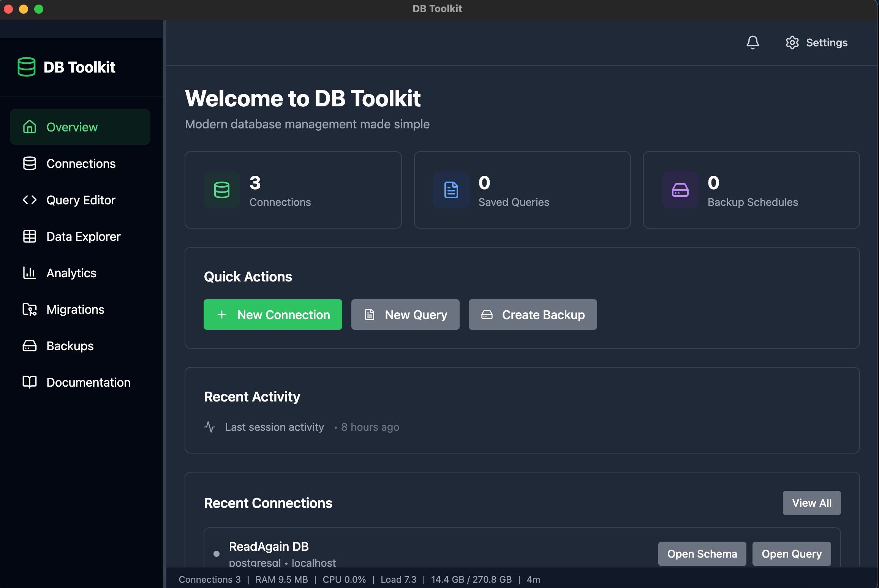Click Connections 3 in the status bar
The height and width of the screenshot is (588, 879).
click(209, 579)
